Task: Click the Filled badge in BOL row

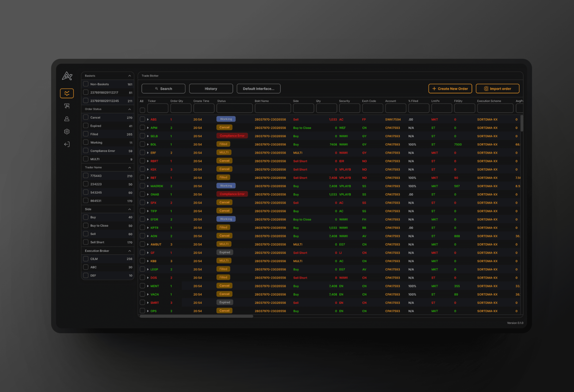Action: point(223,144)
